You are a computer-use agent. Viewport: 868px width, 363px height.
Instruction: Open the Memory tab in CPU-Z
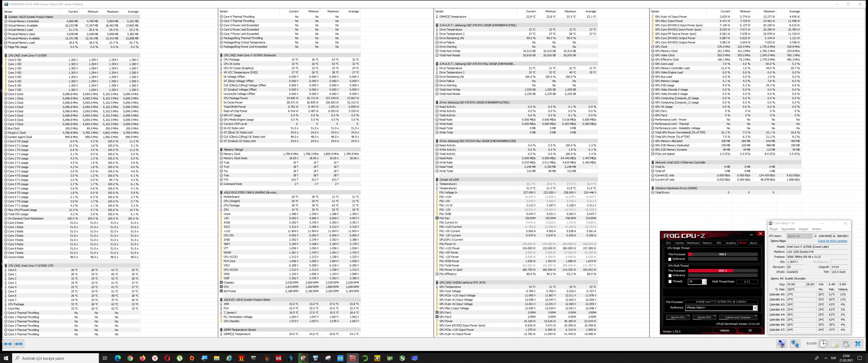pyautogui.click(x=707, y=243)
